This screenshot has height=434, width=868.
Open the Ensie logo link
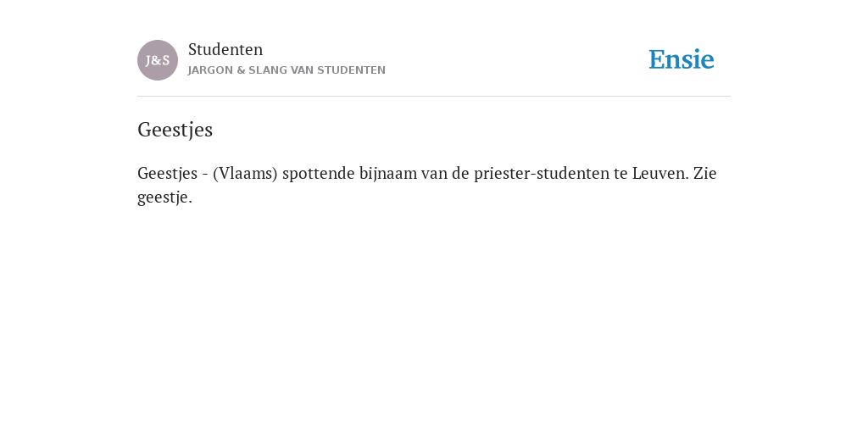pyautogui.click(x=681, y=59)
